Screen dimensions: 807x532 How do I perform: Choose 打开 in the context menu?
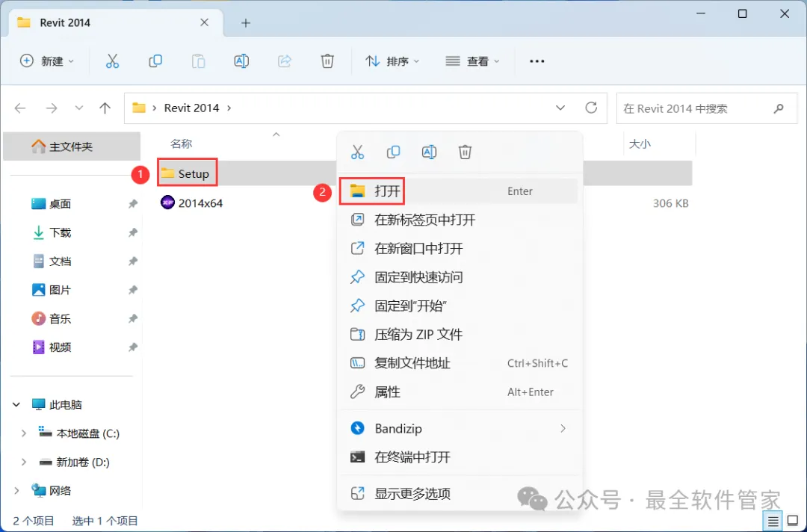click(x=459, y=191)
